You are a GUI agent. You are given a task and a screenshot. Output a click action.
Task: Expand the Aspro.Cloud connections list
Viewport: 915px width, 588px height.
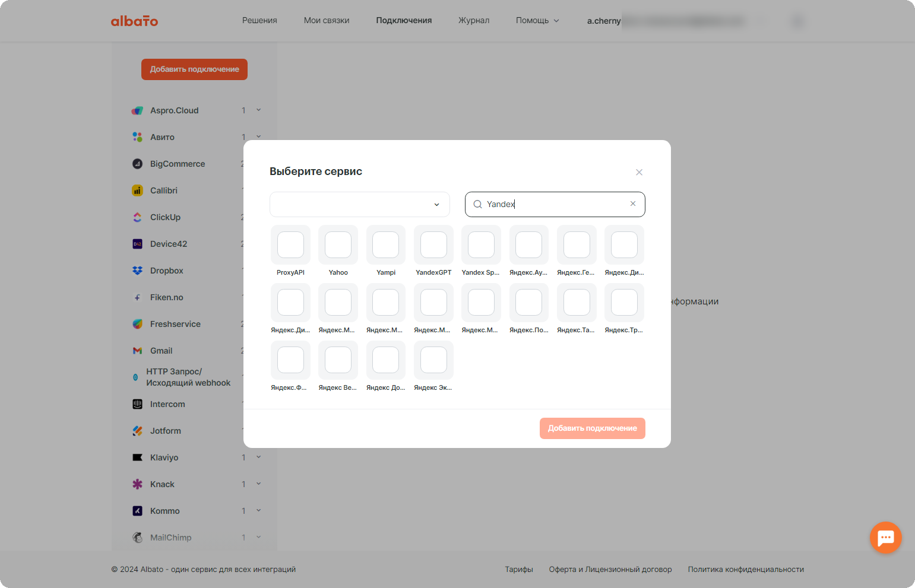(x=258, y=110)
